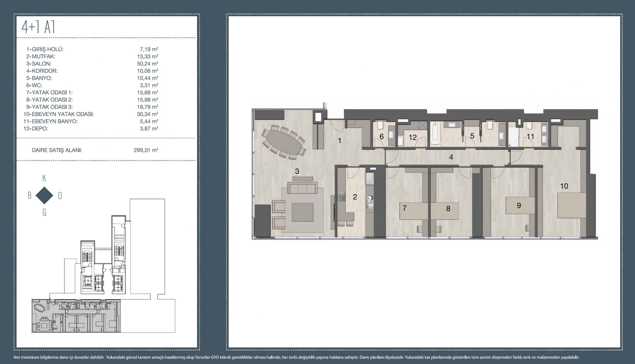
Task: Click the three-seat sofa in salon
Action: (302, 188)
